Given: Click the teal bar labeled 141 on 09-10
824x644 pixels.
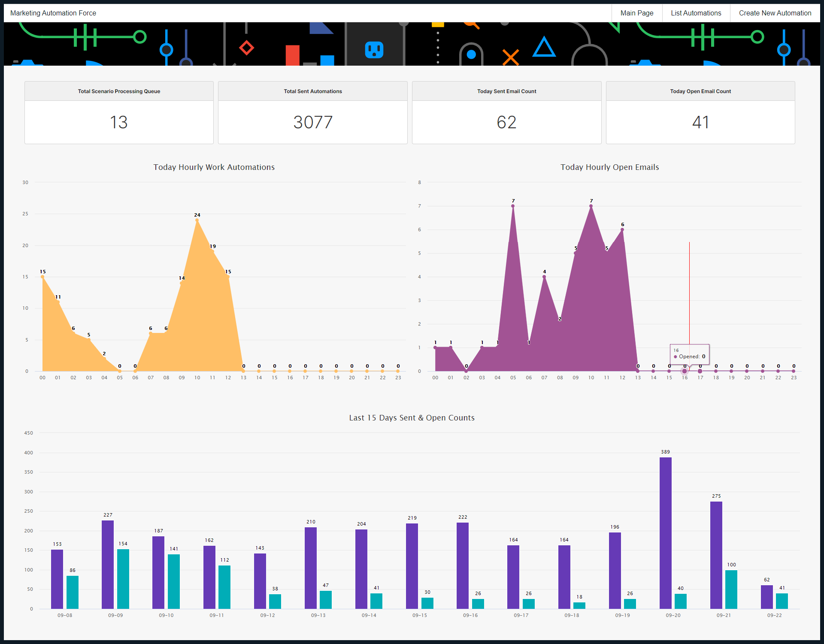Looking at the screenshot, I should 174,581.
